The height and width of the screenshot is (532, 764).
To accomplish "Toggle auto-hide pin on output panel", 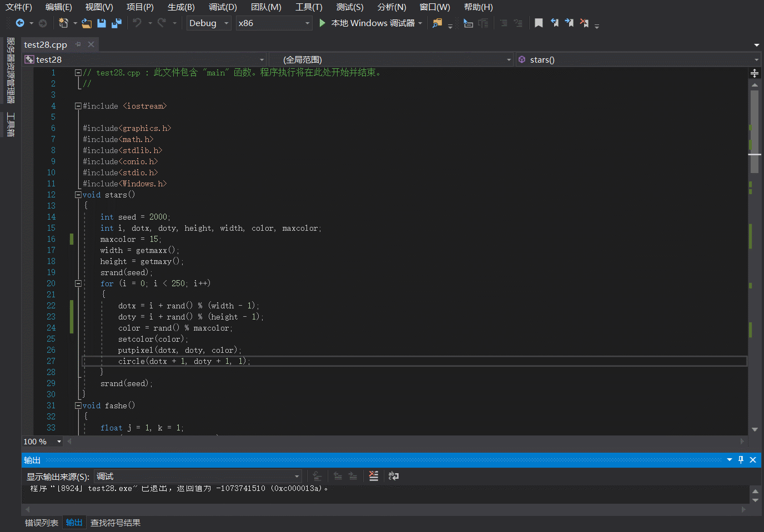I will tap(741, 460).
